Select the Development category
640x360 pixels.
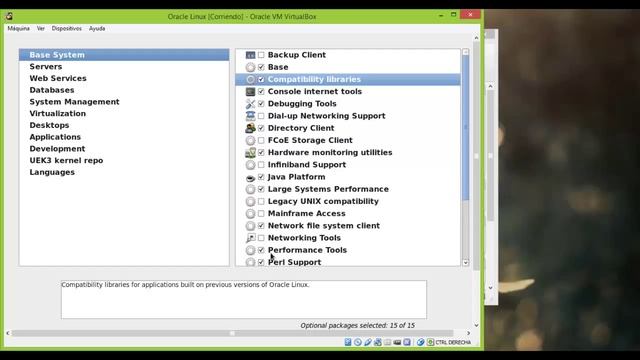tap(124, 149)
